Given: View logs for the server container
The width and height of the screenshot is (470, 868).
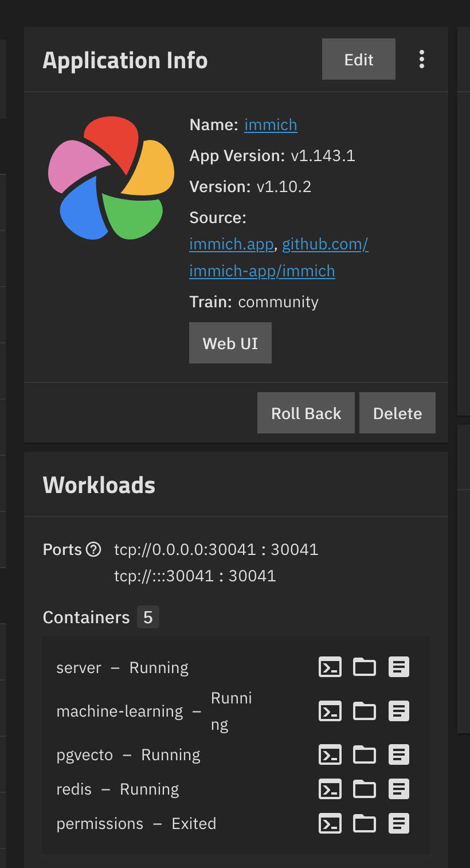Looking at the screenshot, I should (399, 667).
